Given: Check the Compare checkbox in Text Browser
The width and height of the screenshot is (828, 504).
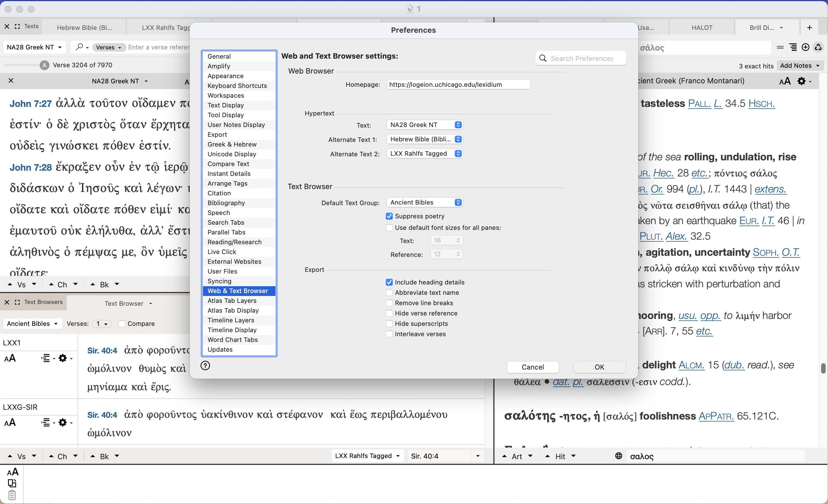Looking at the screenshot, I should tap(122, 323).
